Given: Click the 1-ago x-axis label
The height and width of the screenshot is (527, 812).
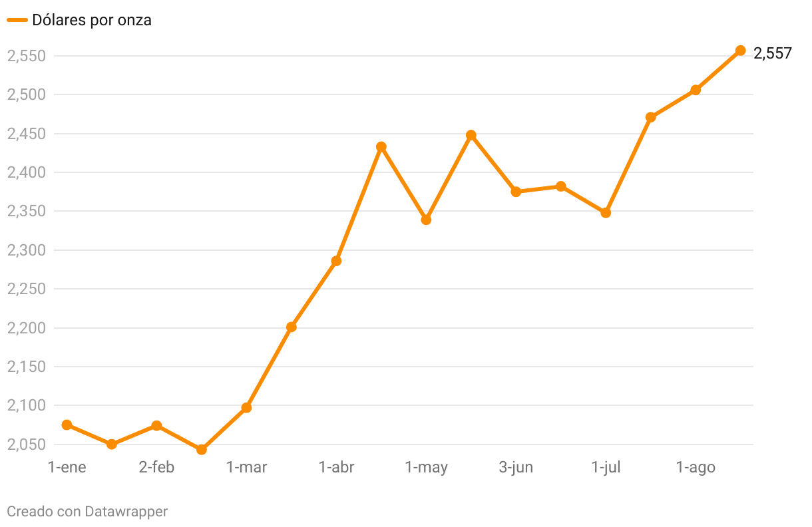Looking at the screenshot, I should pos(696,467).
